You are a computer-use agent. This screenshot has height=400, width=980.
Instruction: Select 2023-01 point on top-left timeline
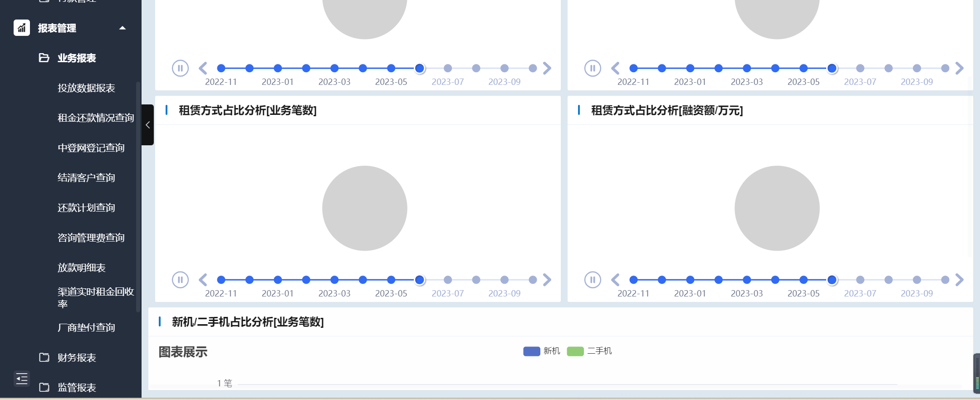[x=278, y=68]
